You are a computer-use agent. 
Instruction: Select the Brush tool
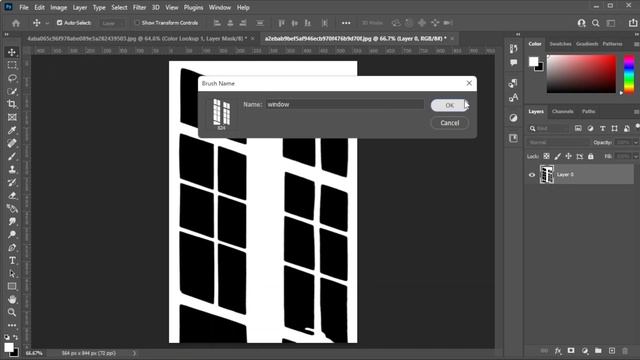point(12,156)
